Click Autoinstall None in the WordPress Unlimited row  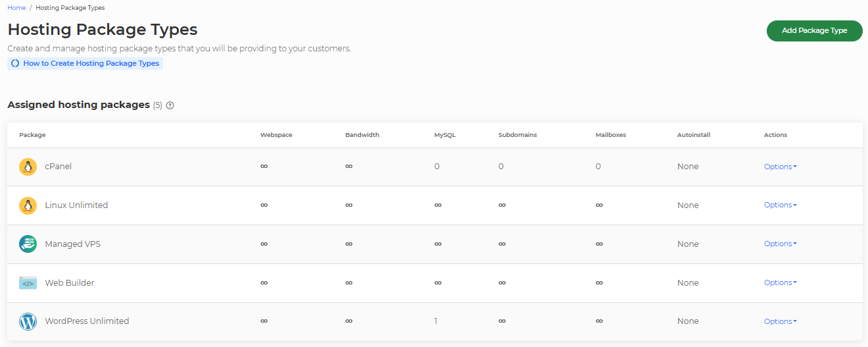click(688, 321)
